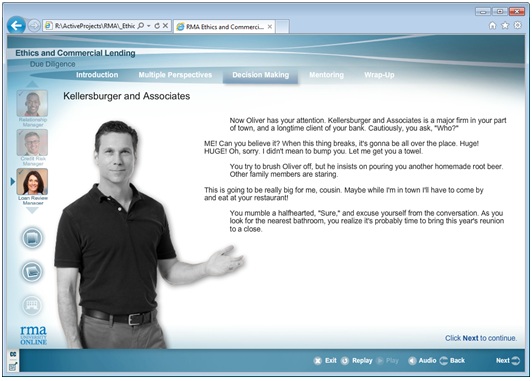The height and width of the screenshot is (381, 532).
Task: Open the notes icon below CC
Action: coord(13,366)
